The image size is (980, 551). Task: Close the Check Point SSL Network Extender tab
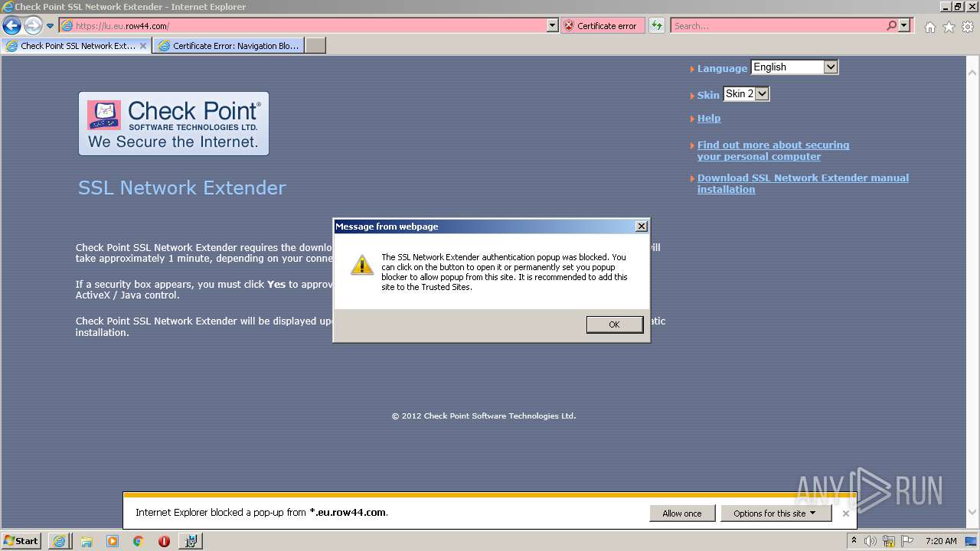pyautogui.click(x=143, y=46)
